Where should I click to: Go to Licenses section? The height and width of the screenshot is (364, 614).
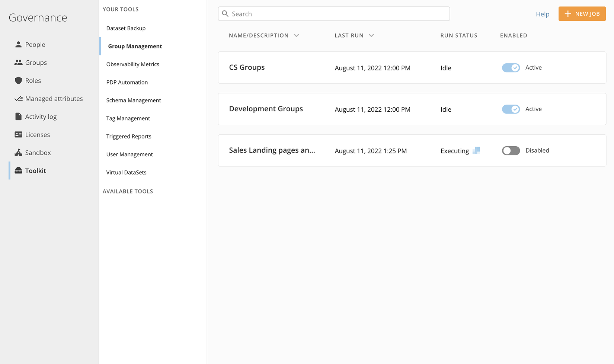38,135
